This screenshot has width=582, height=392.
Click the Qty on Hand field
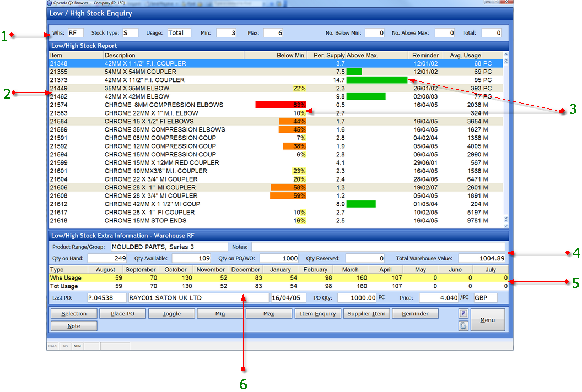[x=107, y=258]
